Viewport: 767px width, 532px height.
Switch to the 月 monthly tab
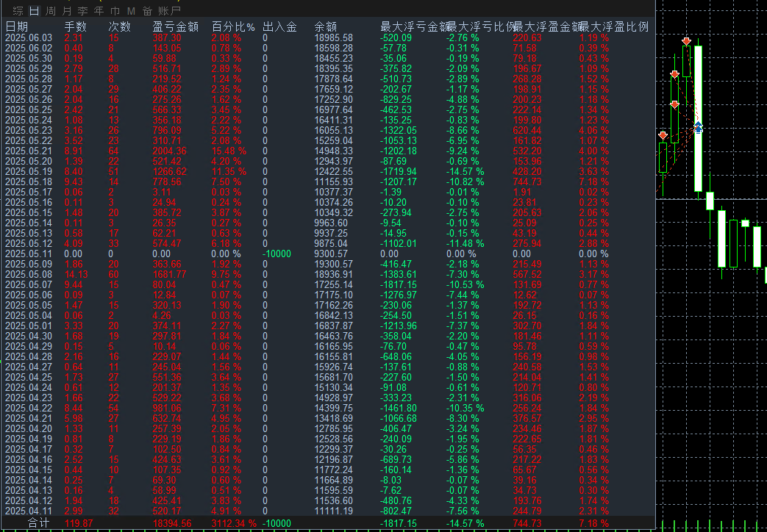pyautogui.click(x=67, y=11)
